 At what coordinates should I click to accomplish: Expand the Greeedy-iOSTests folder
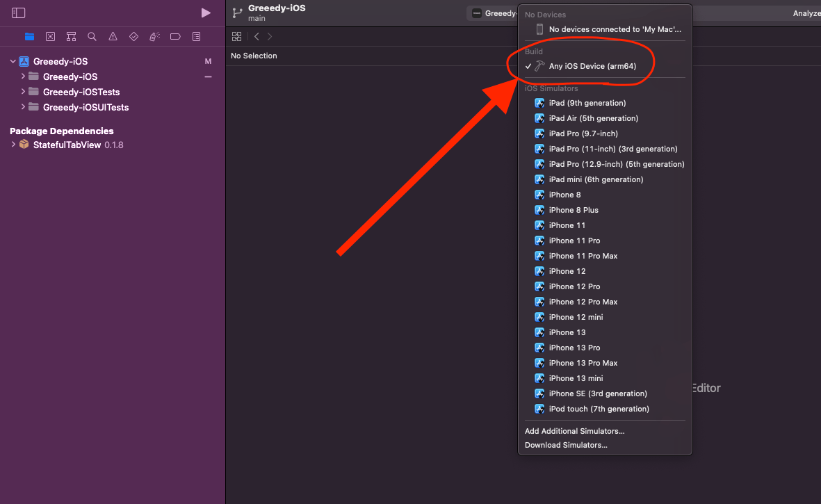[x=22, y=92]
